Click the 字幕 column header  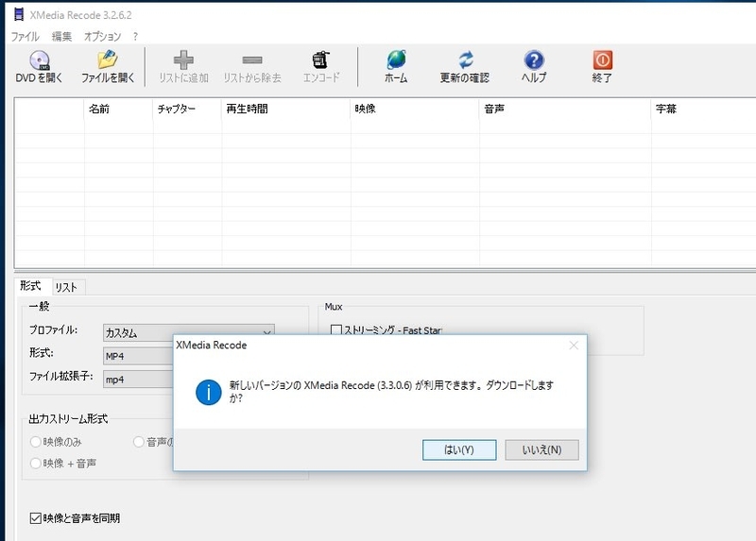pos(704,109)
